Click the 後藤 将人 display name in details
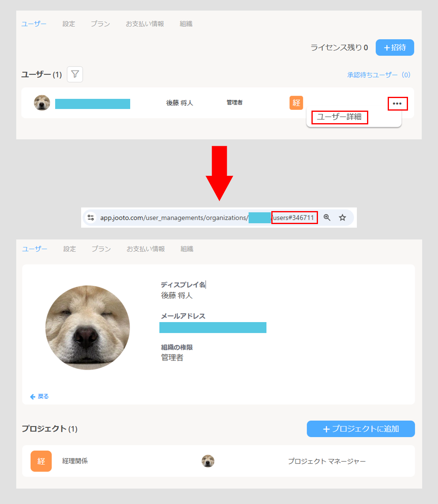Screen dimensions: 438x504 [x=177, y=295]
